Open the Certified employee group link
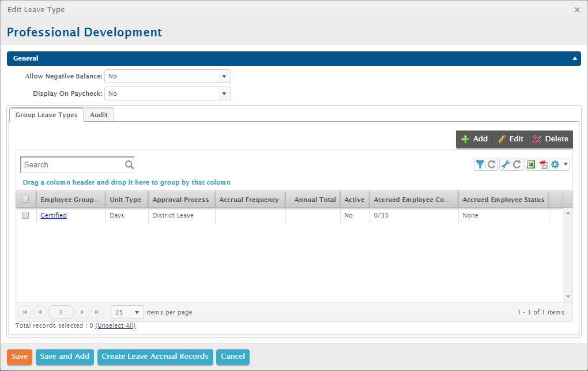Screen dimensions: 588x371 coord(54,215)
